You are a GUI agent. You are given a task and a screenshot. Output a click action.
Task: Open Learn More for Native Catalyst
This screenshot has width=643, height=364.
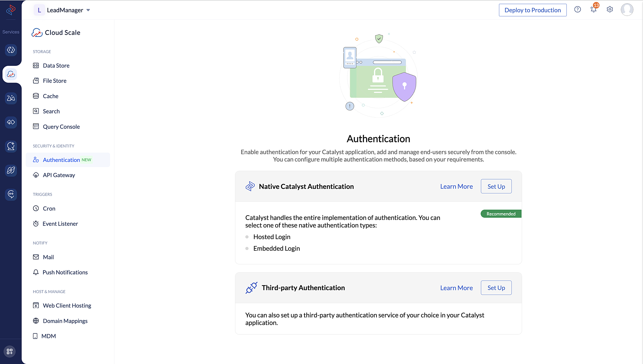pyautogui.click(x=457, y=186)
